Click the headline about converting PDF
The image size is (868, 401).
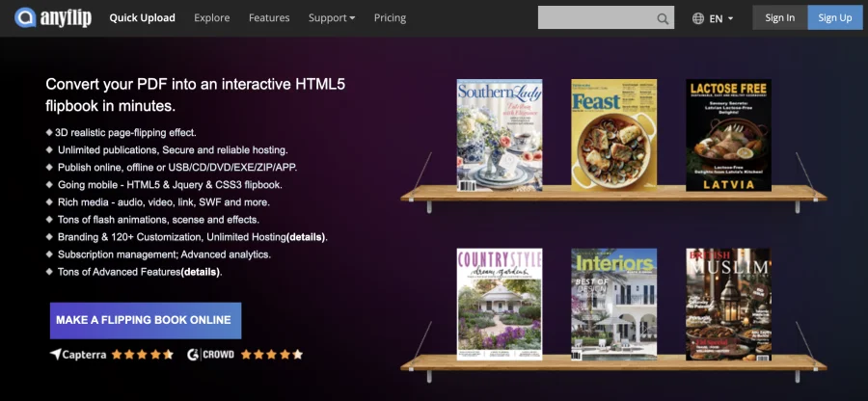click(x=196, y=95)
